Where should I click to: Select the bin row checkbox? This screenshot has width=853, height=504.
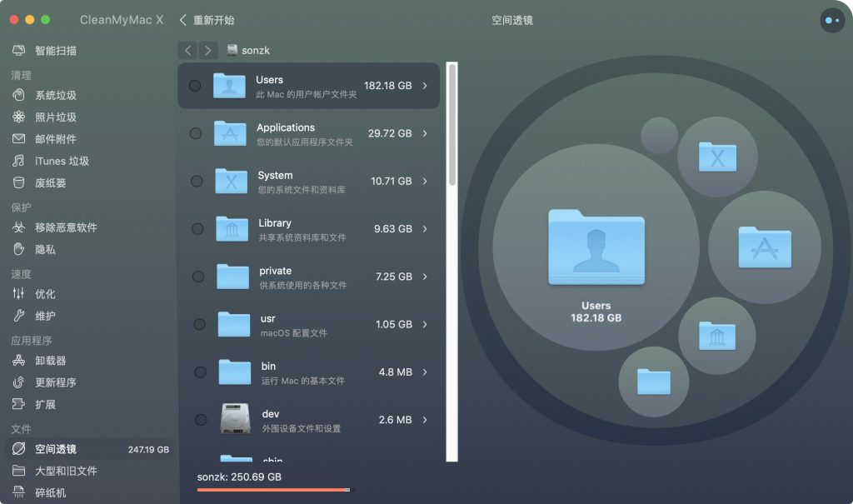click(200, 372)
